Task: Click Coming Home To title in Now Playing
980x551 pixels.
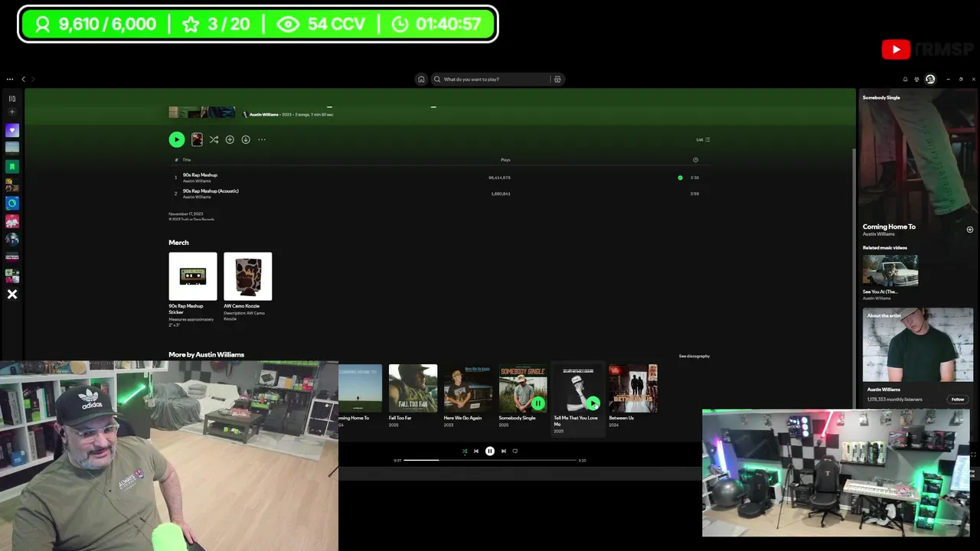Action: (889, 227)
